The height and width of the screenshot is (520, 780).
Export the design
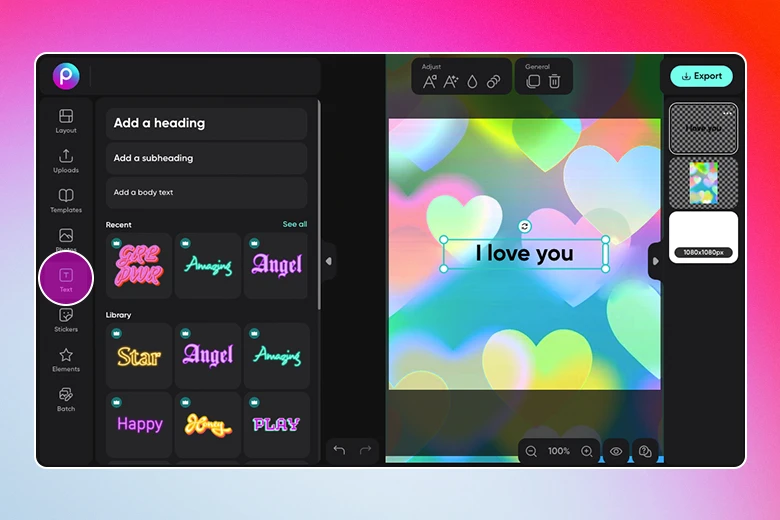[701, 76]
